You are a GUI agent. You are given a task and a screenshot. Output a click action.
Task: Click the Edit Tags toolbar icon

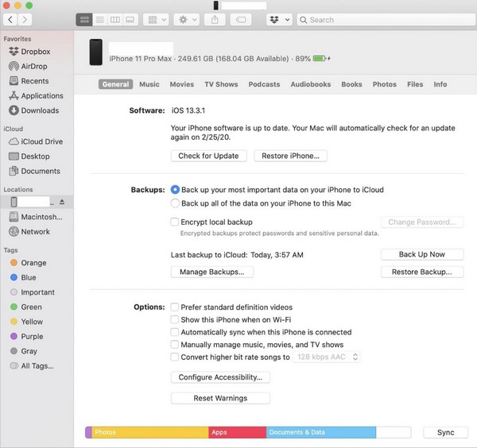[x=241, y=20]
